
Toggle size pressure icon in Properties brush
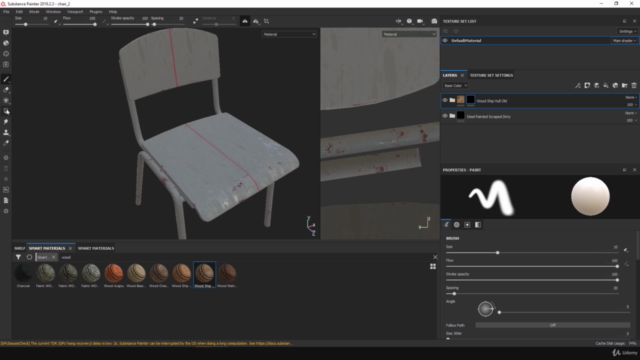pos(626,250)
